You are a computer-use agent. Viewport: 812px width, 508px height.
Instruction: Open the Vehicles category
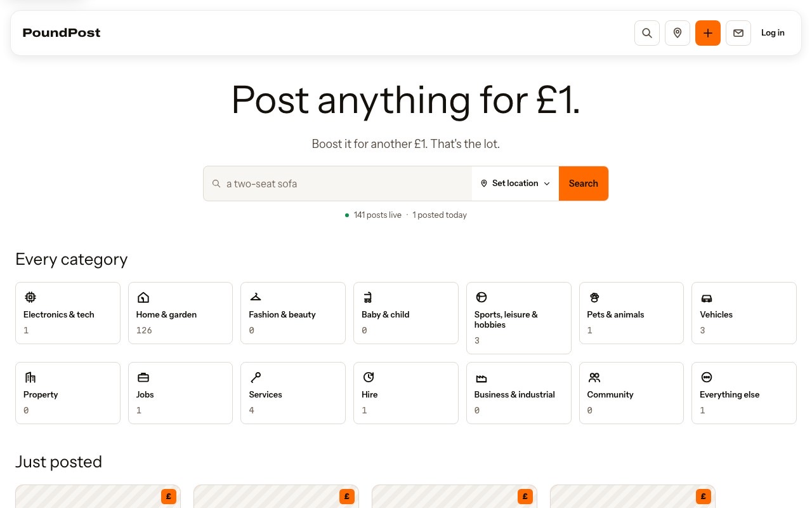[x=744, y=313]
